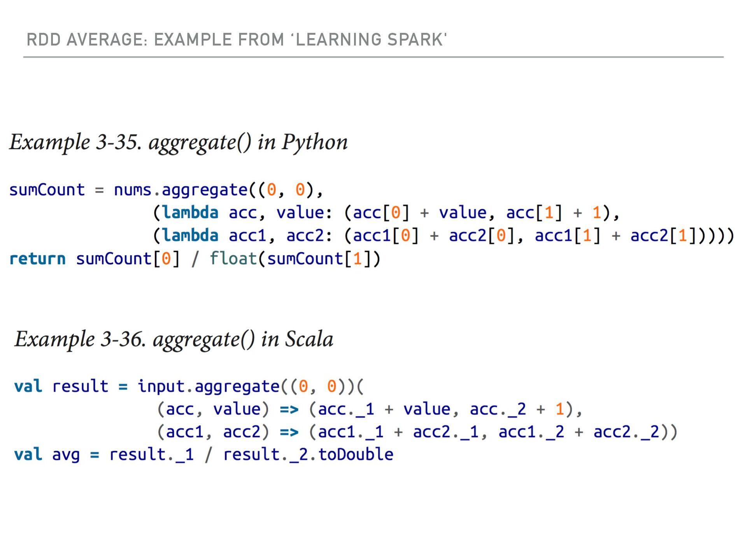
Task: Click 'val result' at the Scala code start
Action: [61, 387]
